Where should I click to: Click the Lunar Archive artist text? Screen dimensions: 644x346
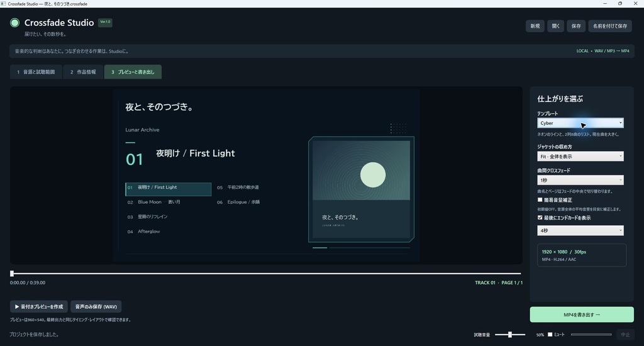tap(142, 130)
